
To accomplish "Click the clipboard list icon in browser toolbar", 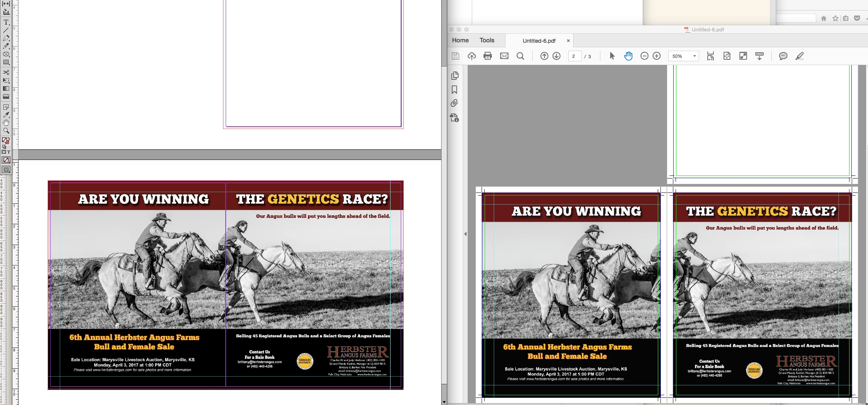I will pyautogui.click(x=846, y=18).
